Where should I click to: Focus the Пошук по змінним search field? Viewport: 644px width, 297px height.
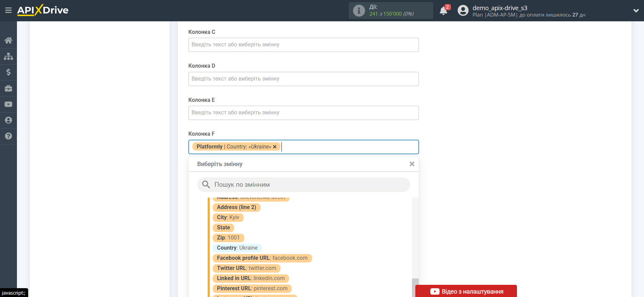[x=304, y=185]
